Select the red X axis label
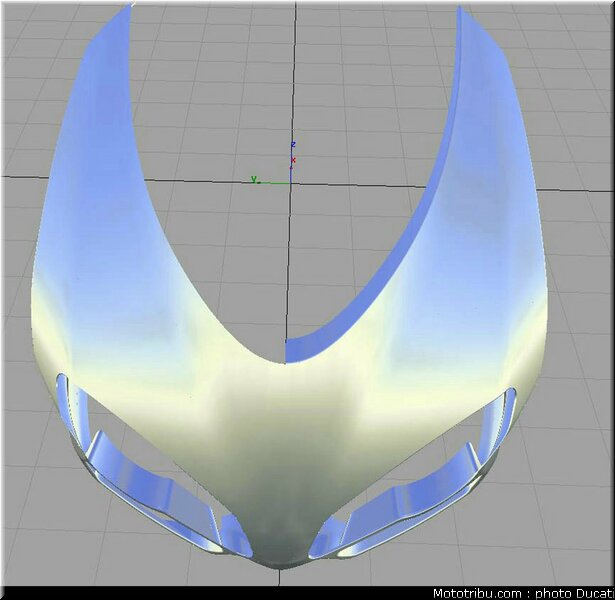615x600 pixels. pyautogui.click(x=293, y=160)
